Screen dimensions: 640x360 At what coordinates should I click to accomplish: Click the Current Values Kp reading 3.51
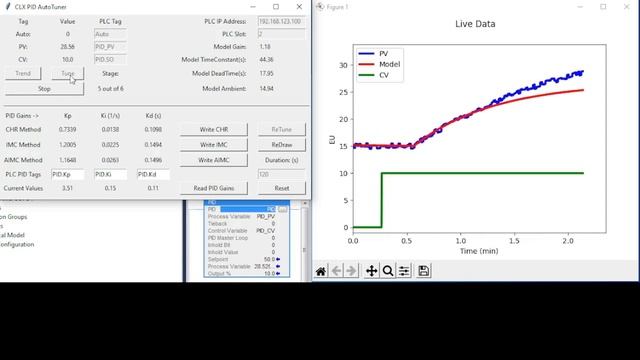(x=67, y=188)
